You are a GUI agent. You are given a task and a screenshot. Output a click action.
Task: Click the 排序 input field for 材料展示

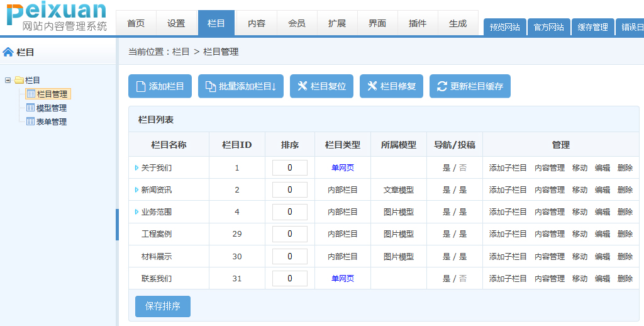[290, 257]
